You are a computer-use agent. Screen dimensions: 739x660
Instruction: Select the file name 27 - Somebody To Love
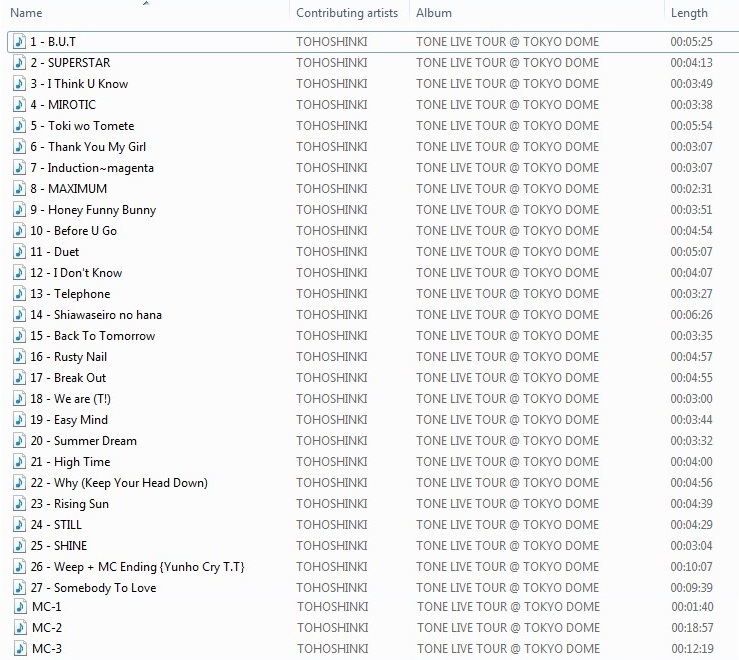click(93, 587)
